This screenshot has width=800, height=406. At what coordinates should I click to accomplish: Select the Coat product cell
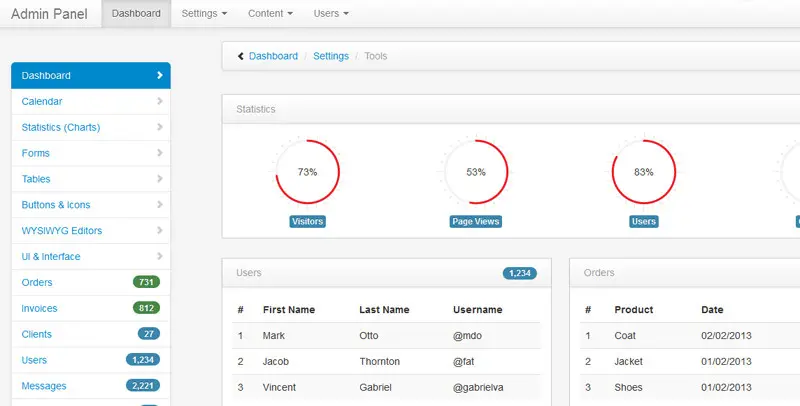pos(625,336)
